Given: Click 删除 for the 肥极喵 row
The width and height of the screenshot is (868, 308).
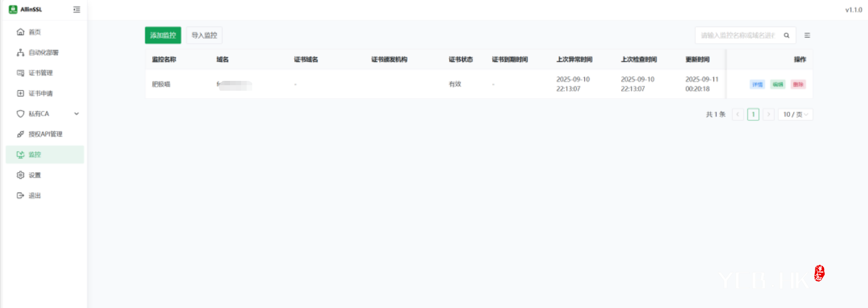Looking at the screenshot, I should [798, 85].
